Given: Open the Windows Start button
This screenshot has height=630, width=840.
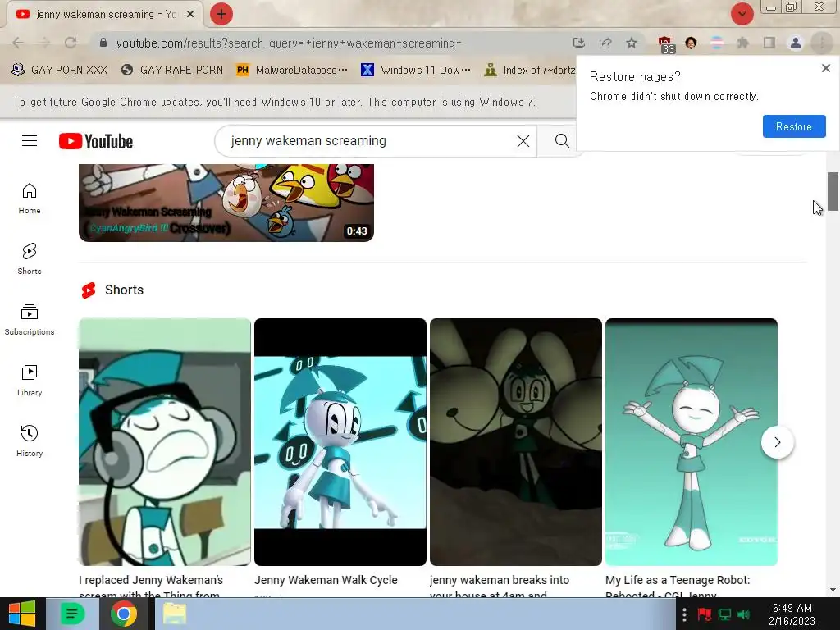Looking at the screenshot, I should tap(22, 614).
